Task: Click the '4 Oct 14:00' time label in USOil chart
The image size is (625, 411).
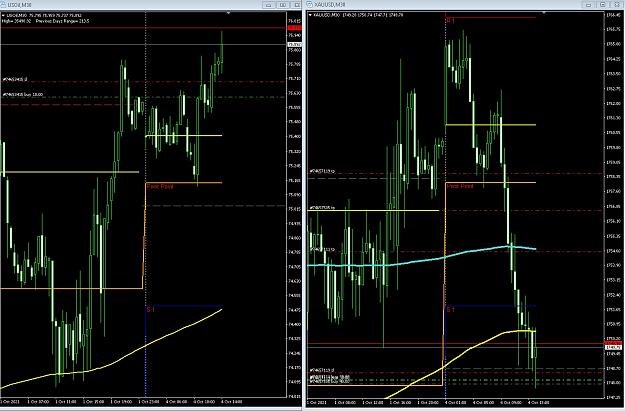Action: point(232,401)
